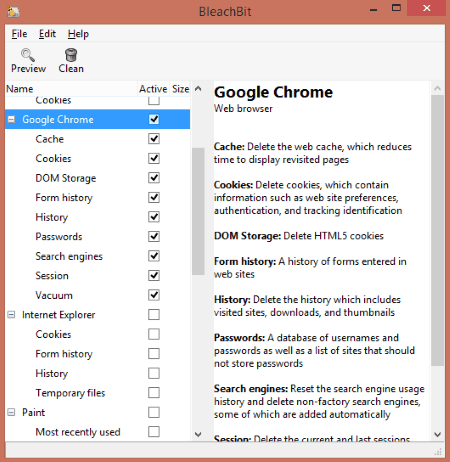Uncheck the Session checkbox
This screenshot has width=450, height=462.
coord(154,275)
